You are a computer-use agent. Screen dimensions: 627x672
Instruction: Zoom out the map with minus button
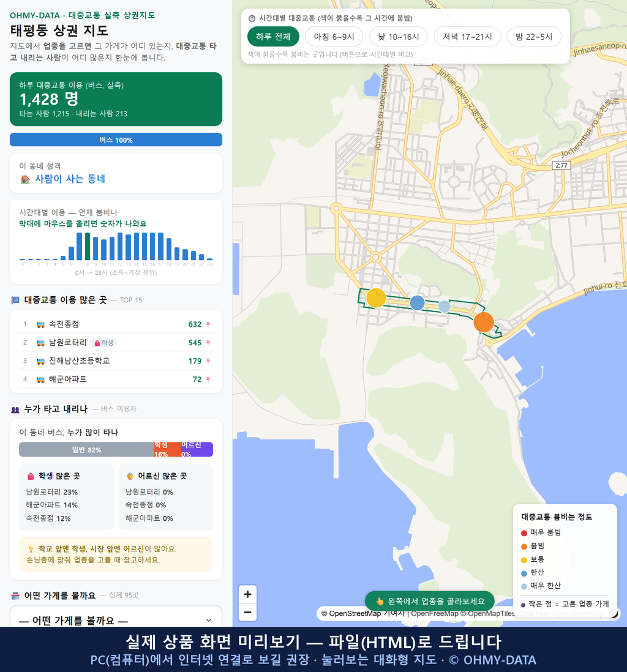pos(247,612)
